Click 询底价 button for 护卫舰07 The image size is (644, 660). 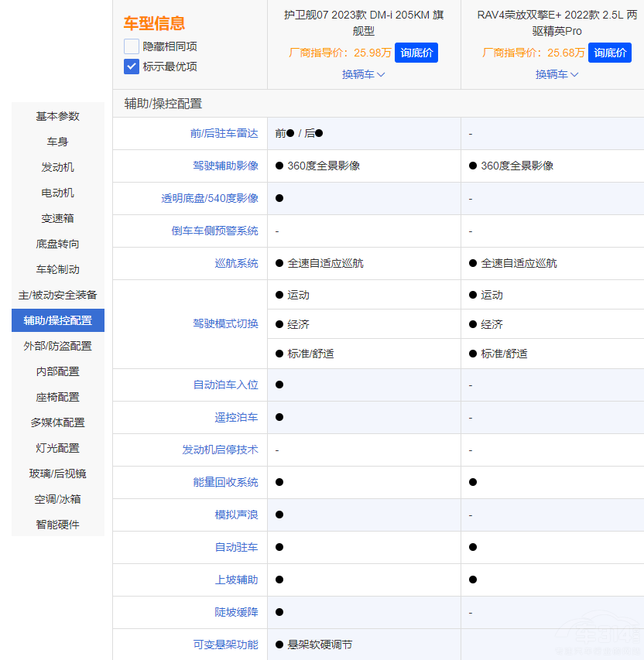point(416,53)
